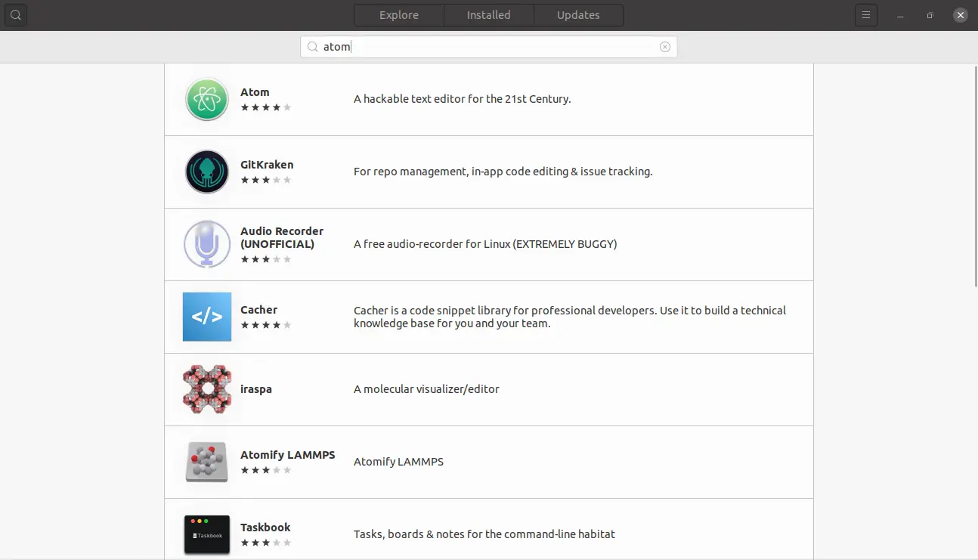978x560 pixels.
Task: Click into the search field containing atom
Action: [x=488, y=47]
